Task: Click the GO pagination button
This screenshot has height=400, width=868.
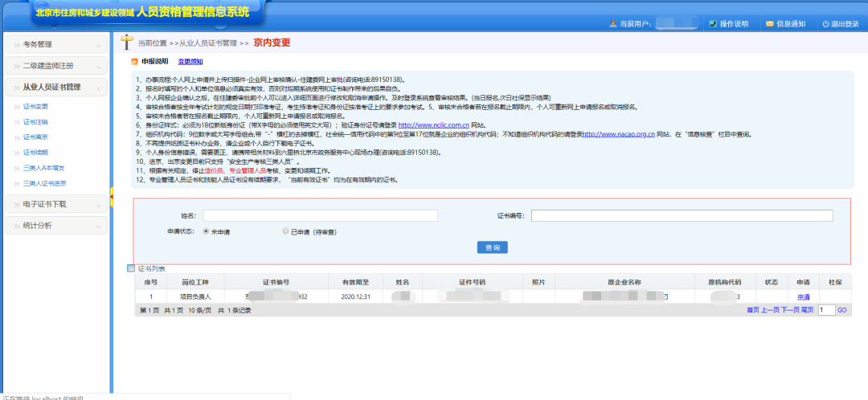Action: pyautogui.click(x=842, y=310)
